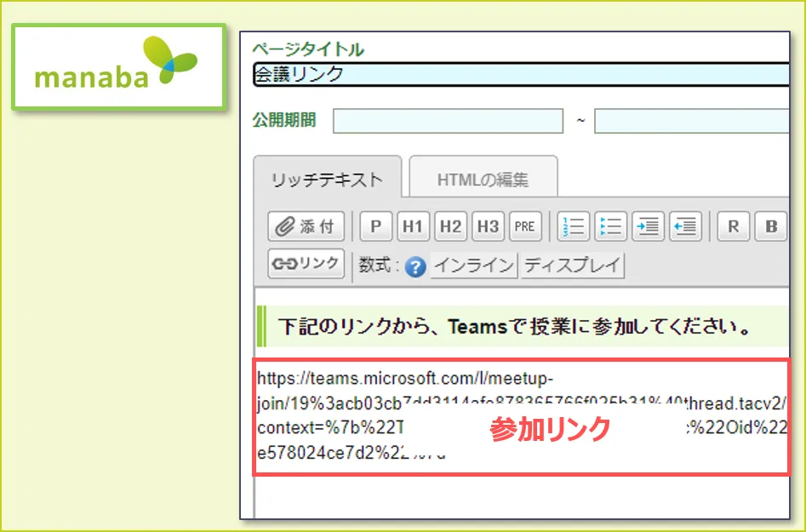Select the リッチテキスト tab
This screenshot has height=532, width=806.
(327, 180)
